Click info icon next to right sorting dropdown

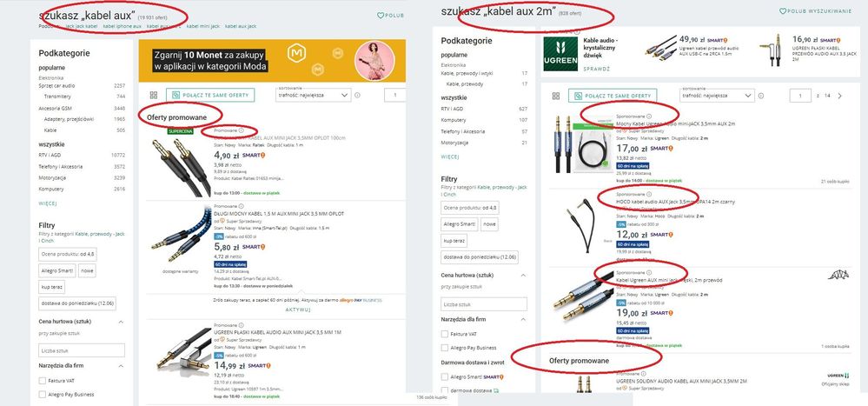click(x=760, y=96)
